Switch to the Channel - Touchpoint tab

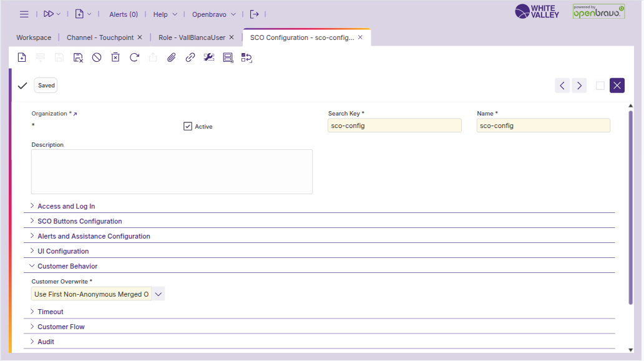coord(100,37)
